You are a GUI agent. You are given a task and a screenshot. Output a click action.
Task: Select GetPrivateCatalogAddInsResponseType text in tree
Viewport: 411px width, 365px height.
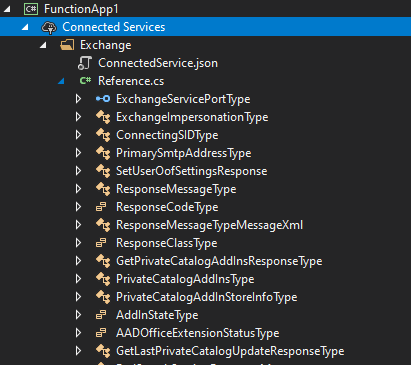pyautogui.click(x=219, y=261)
